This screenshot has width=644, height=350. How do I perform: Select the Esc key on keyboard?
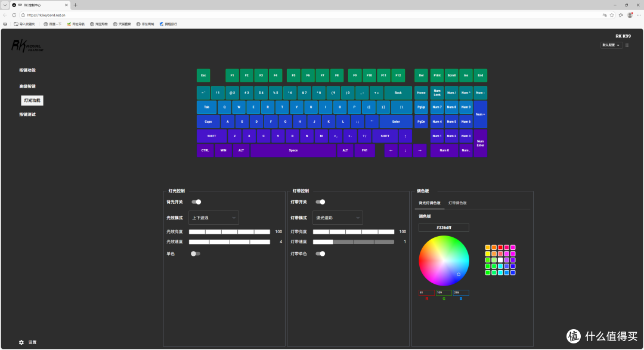[x=203, y=76]
